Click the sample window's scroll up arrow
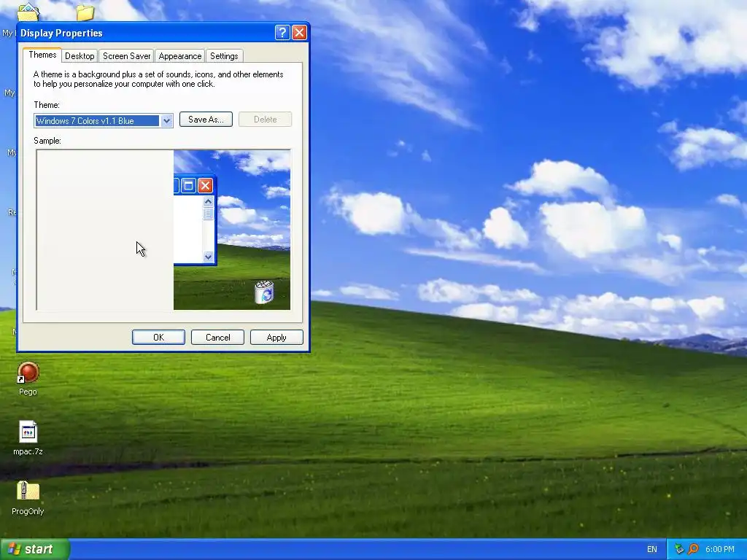The width and height of the screenshot is (747, 560). point(208,202)
